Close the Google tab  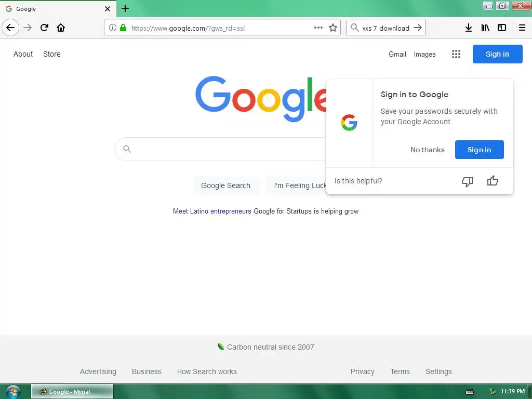pyautogui.click(x=108, y=9)
